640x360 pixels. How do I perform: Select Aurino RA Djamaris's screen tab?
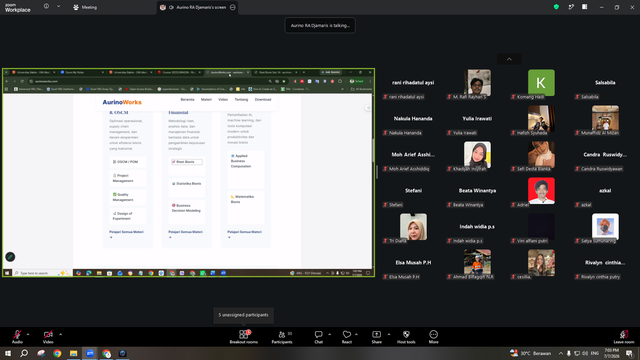click(x=198, y=7)
